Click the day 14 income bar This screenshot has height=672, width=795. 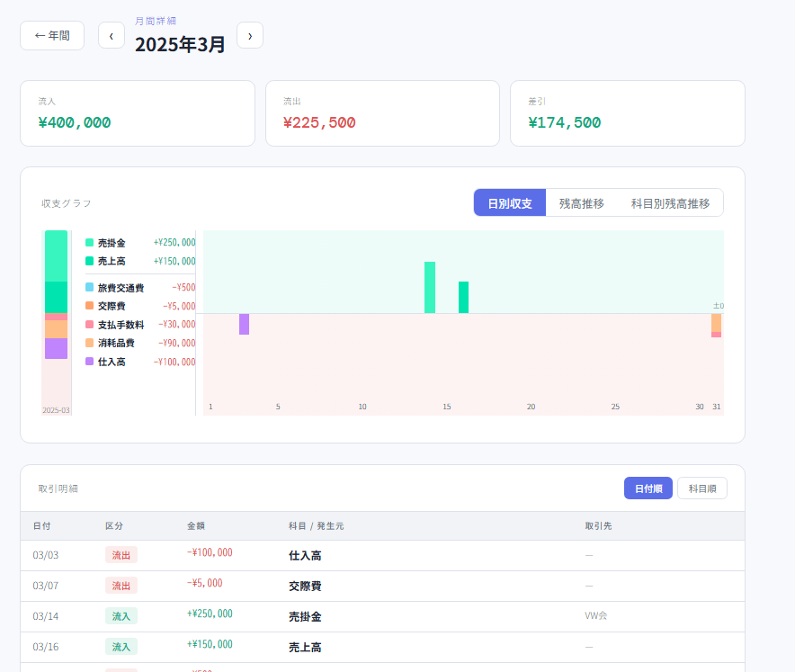coord(430,288)
